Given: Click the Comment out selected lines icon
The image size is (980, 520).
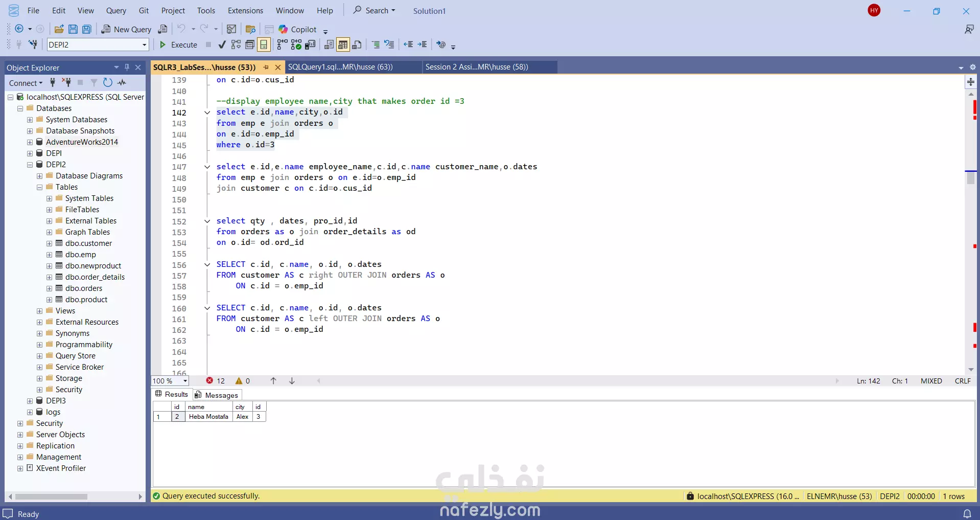Looking at the screenshot, I should 376,45.
